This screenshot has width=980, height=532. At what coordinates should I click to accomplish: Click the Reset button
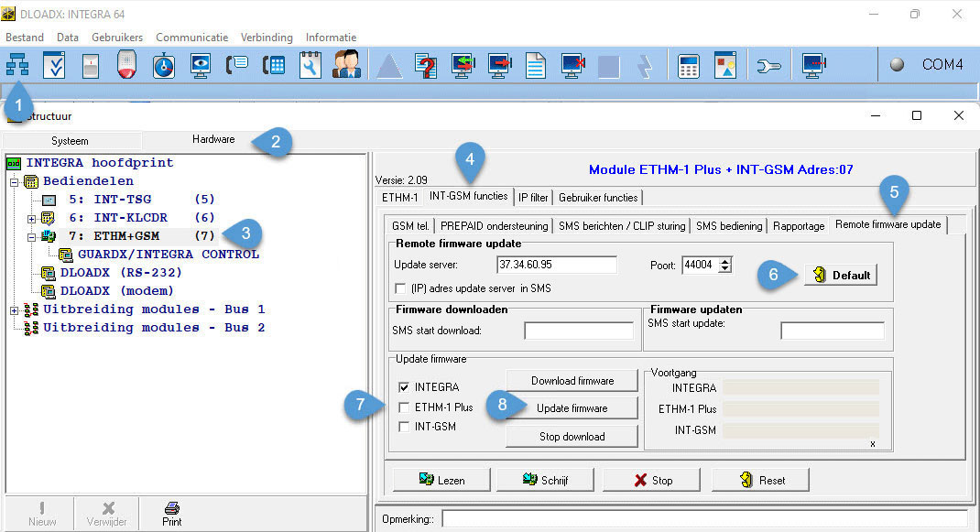pos(761,480)
